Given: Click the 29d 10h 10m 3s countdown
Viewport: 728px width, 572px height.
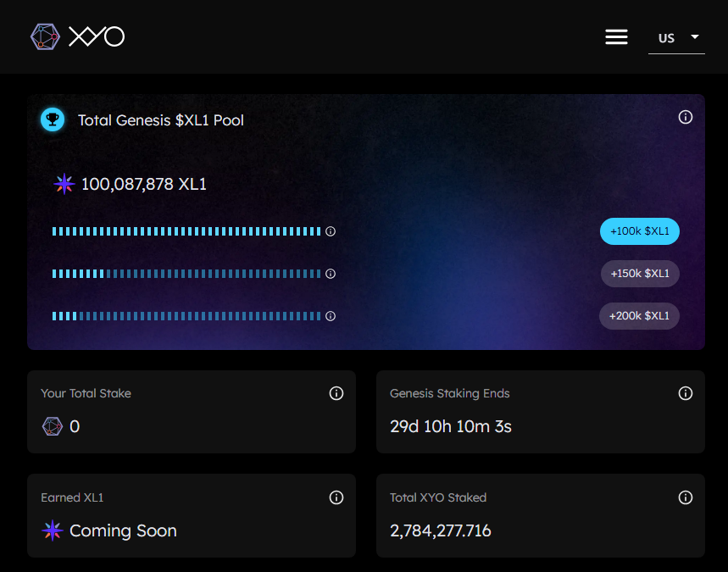Looking at the screenshot, I should [450, 426].
